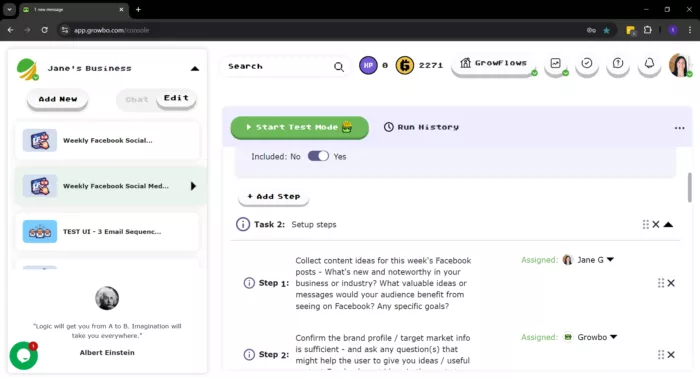The height and width of the screenshot is (378, 700).
Task: Click the coin balance 2271 value
Action: pos(431,66)
